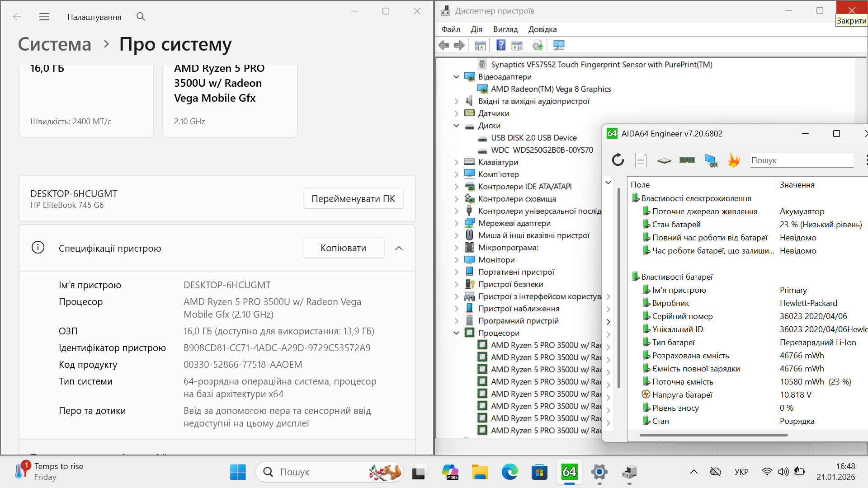Viewport: 868px width, 488px height.
Task: Collapse the Процесори tree node
Action: tap(456, 333)
